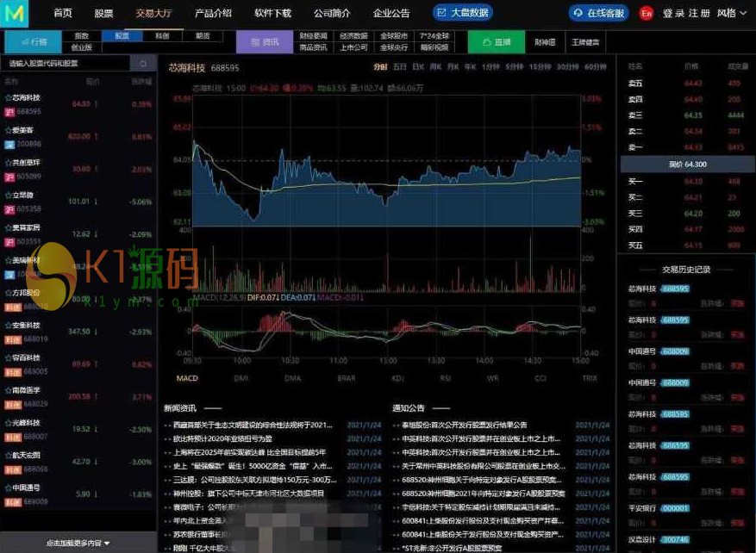Star 航天宏图 in the watchlist
Viewport: 756px width, 553px height.
pos(9,455)
